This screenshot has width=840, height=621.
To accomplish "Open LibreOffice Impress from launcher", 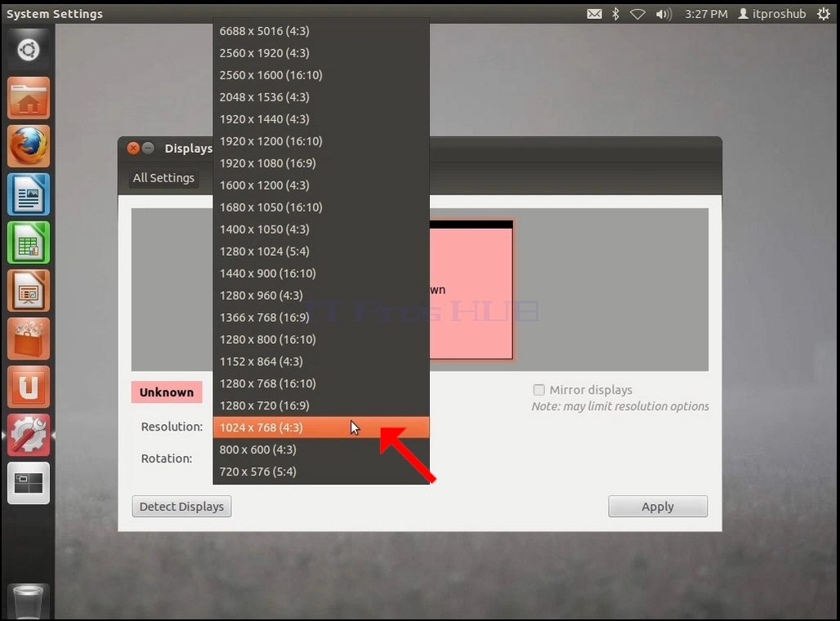I will click(29, 291).
